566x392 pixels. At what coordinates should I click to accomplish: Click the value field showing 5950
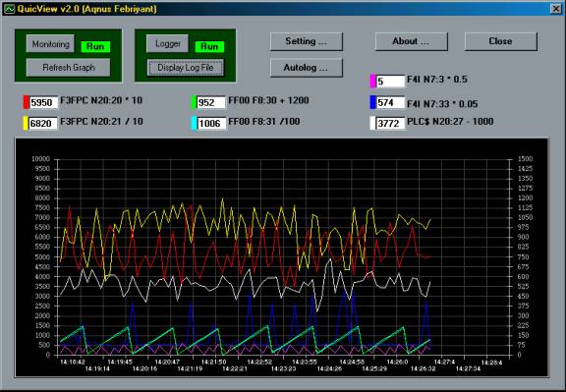43,102
